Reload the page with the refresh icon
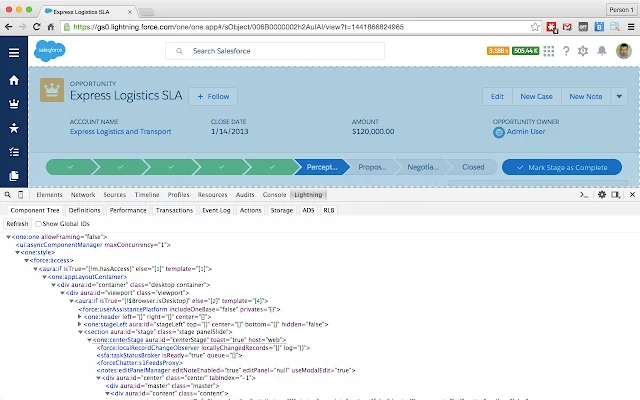The height and width of the screenshot is (400, 640). (36, 27)
